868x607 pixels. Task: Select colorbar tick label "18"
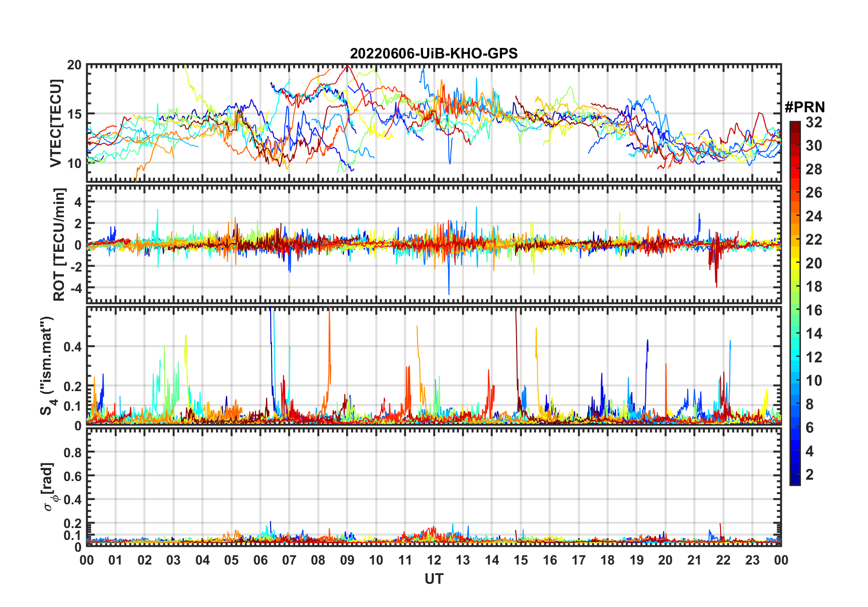click(x=814, y=287)
